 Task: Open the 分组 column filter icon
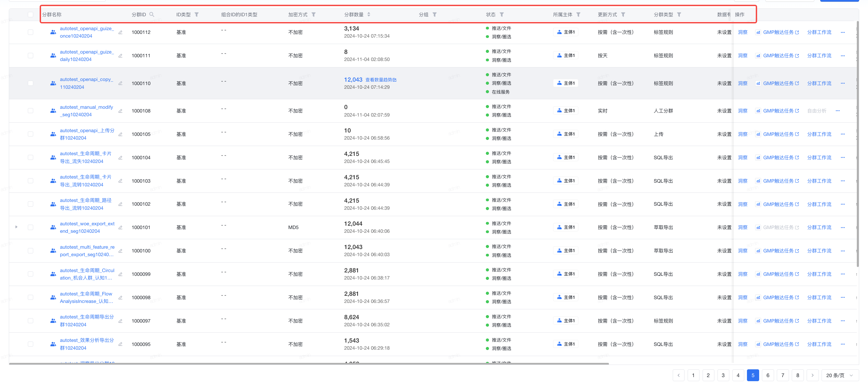(x=435, y=15)
